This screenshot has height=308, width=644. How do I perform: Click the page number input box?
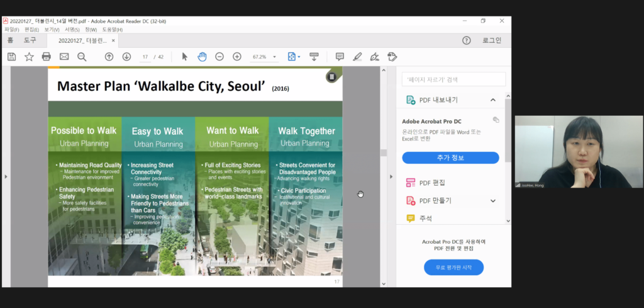tap(145, 57)
